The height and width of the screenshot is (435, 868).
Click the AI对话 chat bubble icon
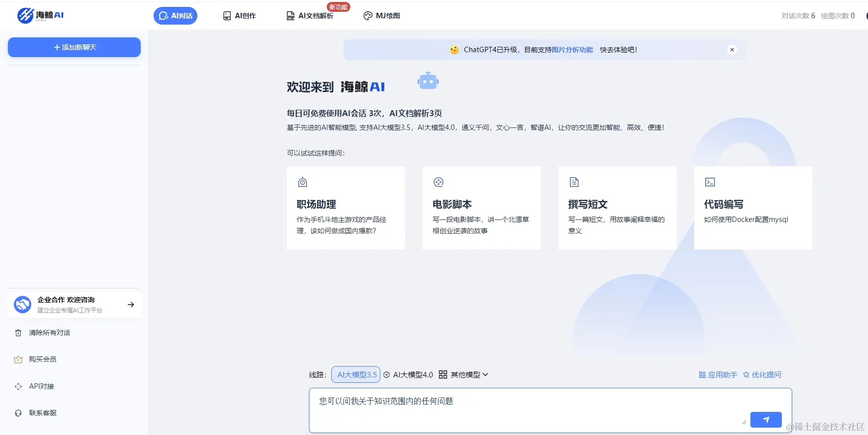pos(163,16)
